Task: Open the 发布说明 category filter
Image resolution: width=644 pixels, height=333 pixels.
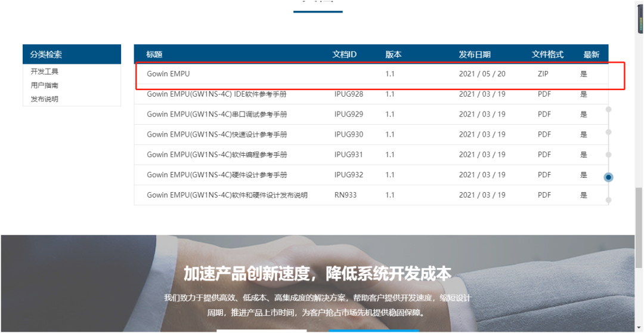Action: [x=44, y=99]
